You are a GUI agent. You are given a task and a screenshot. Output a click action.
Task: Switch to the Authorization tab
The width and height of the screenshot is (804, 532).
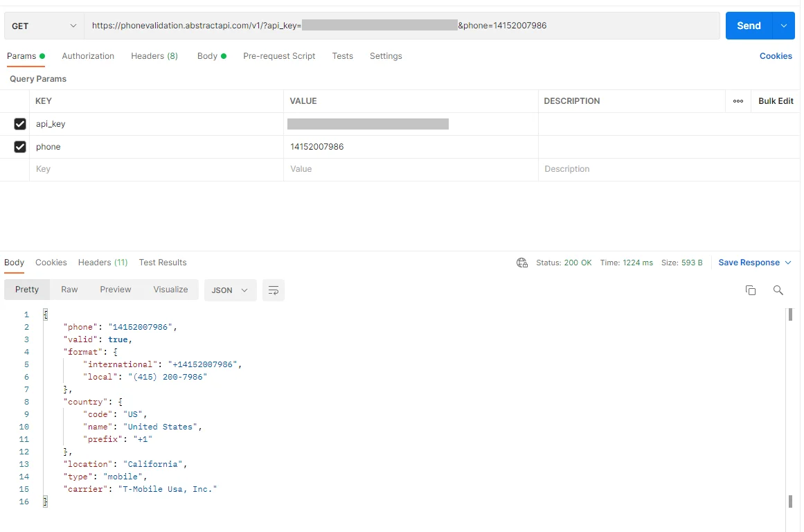tap(88, 56)
